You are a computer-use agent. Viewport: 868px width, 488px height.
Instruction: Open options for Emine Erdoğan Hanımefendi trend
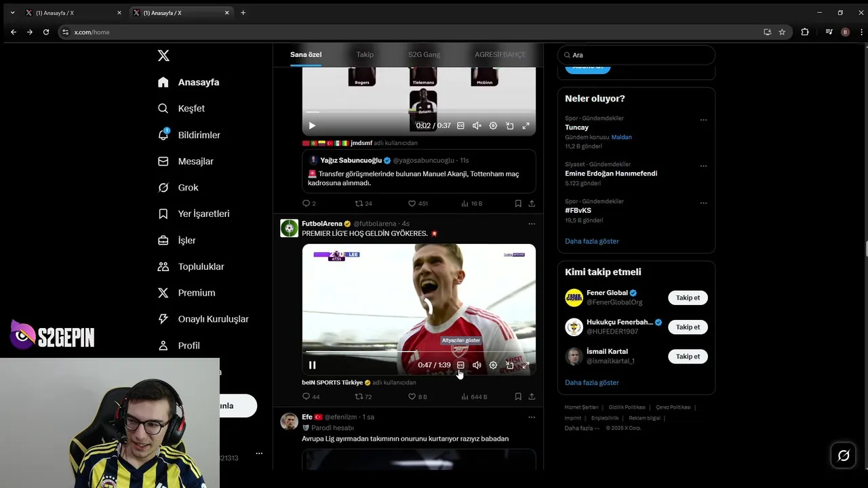coord(703,166)
